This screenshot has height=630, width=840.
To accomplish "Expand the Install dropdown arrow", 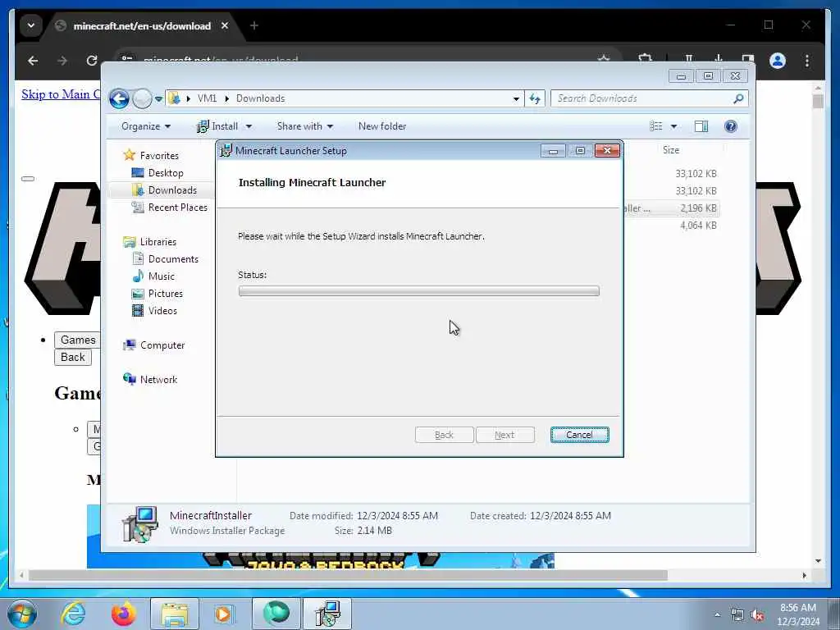I will coord(249,126).
